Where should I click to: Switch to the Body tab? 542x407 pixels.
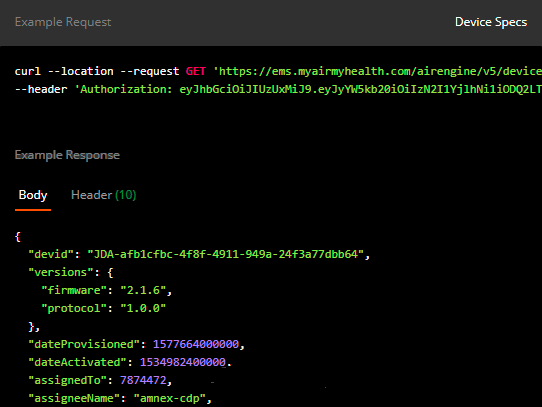[x=33, y=195]
